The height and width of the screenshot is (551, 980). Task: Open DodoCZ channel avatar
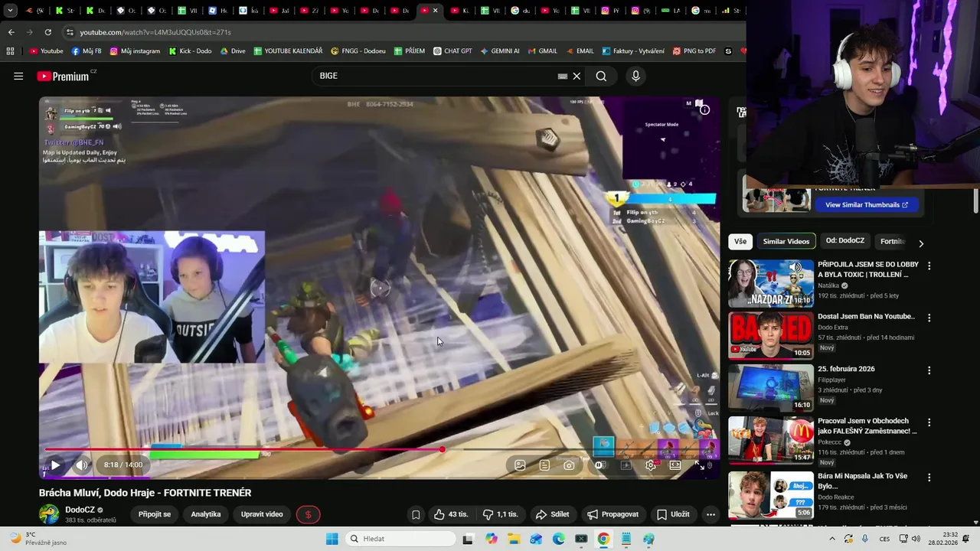pyautogui.click(x=49, y=514)
